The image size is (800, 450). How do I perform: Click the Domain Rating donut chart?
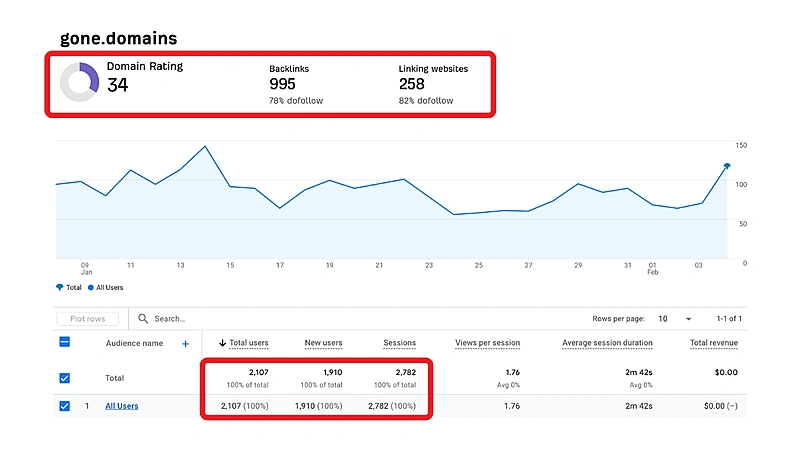click(80, 82)
